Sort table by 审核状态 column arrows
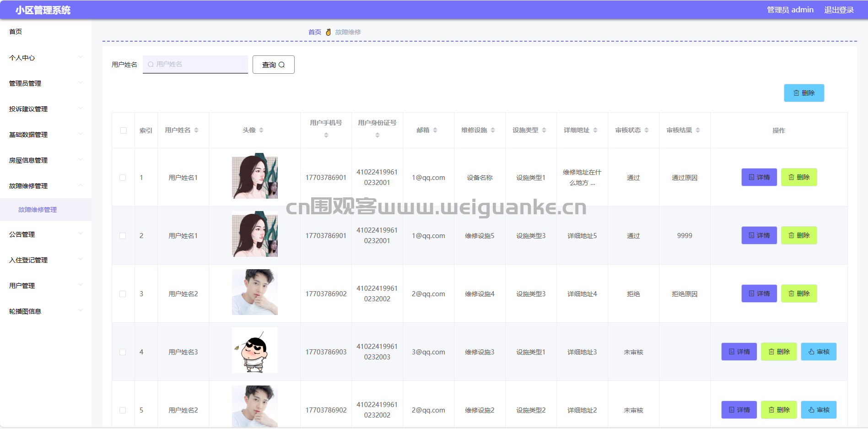 [x=647, y=130]
